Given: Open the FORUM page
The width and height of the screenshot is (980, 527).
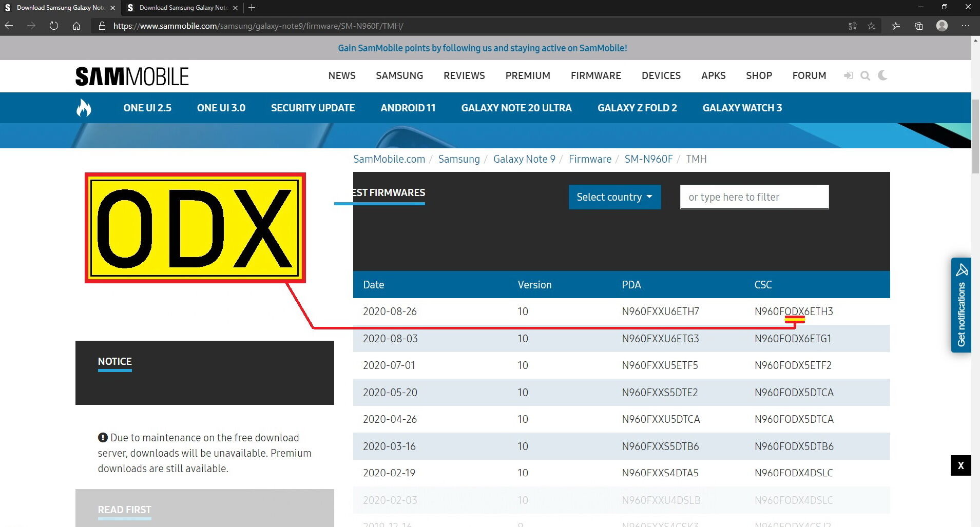Looking at the screenshot, I should coord(809,75).
